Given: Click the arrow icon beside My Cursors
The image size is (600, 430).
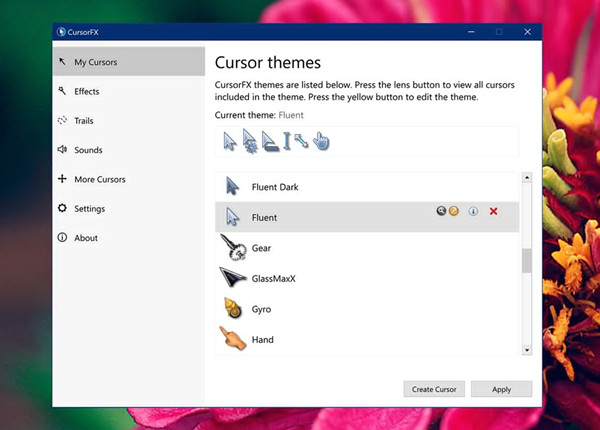Looking at the screenshot, I should [62, 61].
